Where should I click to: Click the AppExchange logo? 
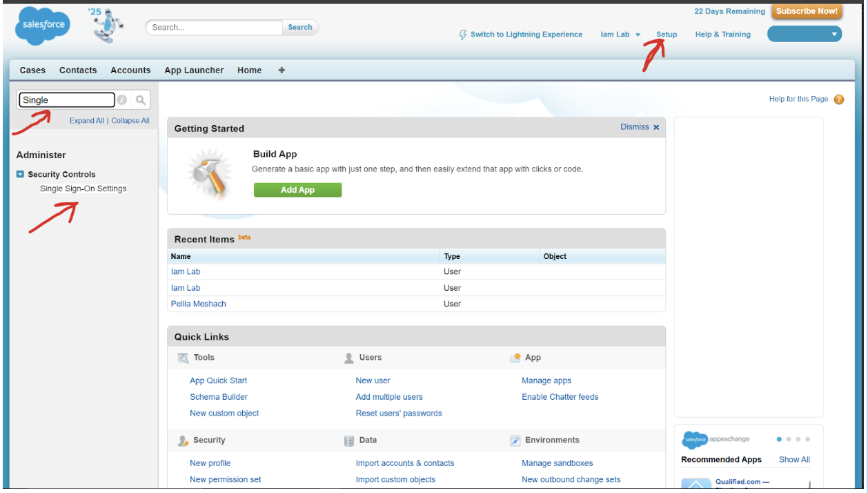(x=716, y=439)
